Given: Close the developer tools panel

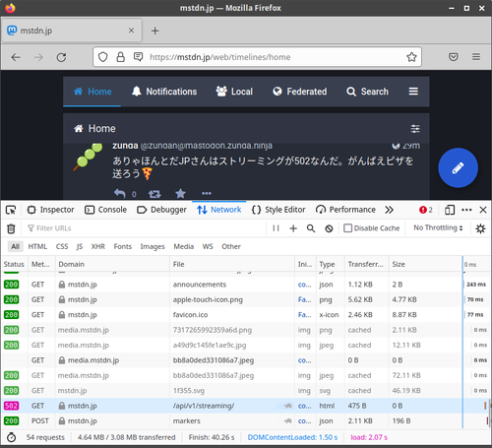Looking at the screenshot, I should point(483,210).
